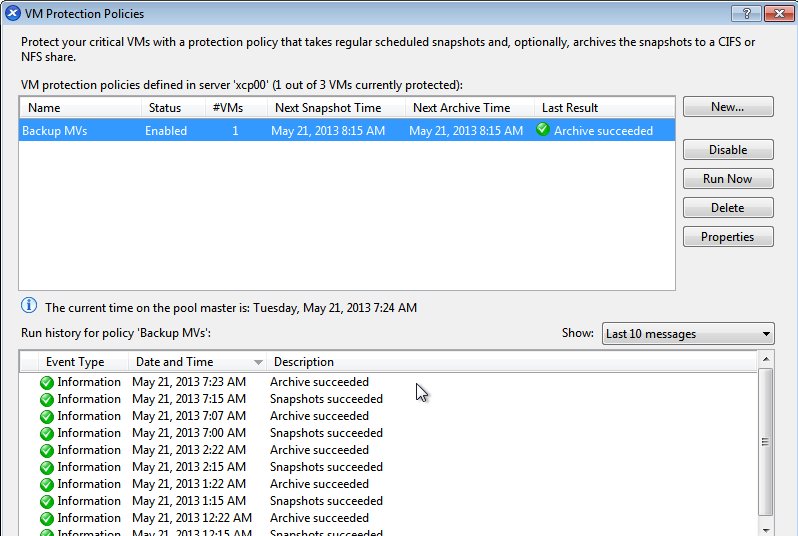Click 'Snapshots succeeded' in the 2:15 AM row

click(326, 467)
